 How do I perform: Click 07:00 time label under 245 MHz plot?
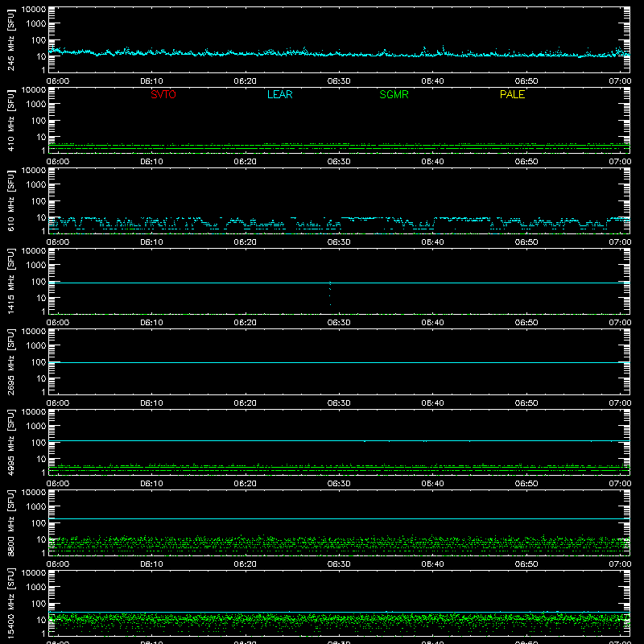click(620, 81)
